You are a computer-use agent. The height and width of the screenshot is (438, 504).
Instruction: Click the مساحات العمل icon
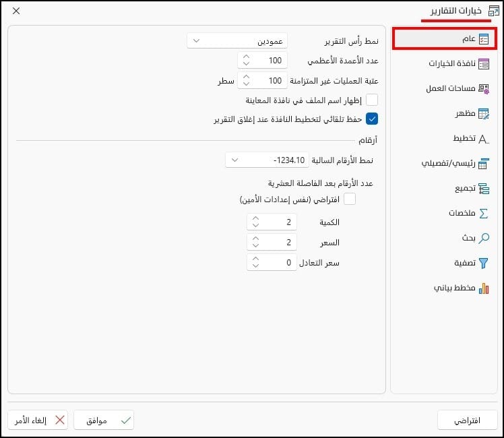[483, 89]
